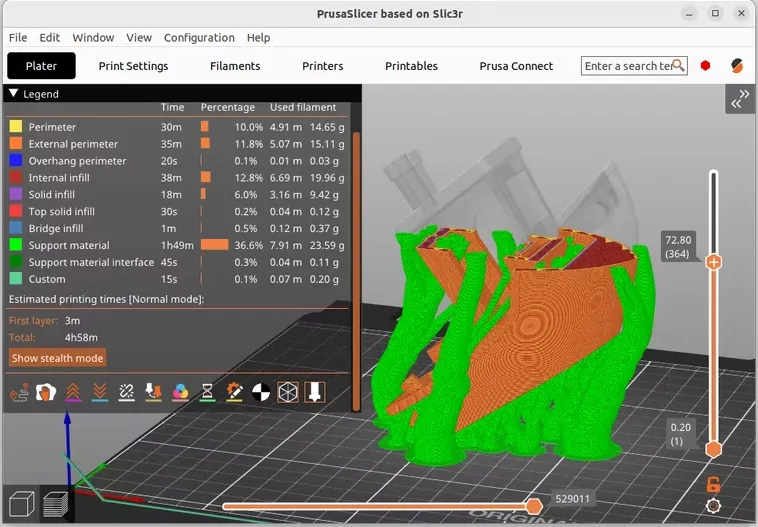Open the File menu
The width and height of the screenshot is (758, 527).
pos(18,38)
